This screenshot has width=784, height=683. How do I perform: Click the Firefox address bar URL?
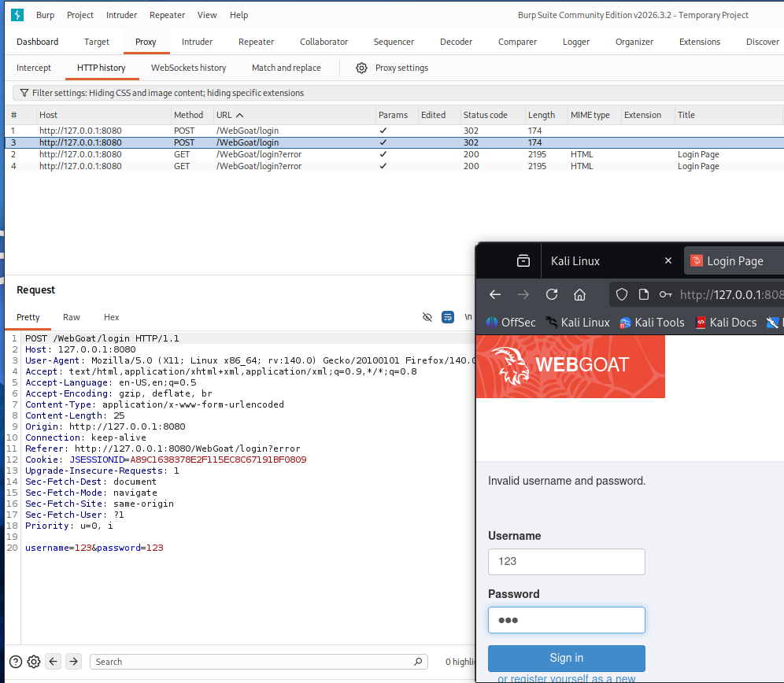pyautogui.click(x=731, y=294)
